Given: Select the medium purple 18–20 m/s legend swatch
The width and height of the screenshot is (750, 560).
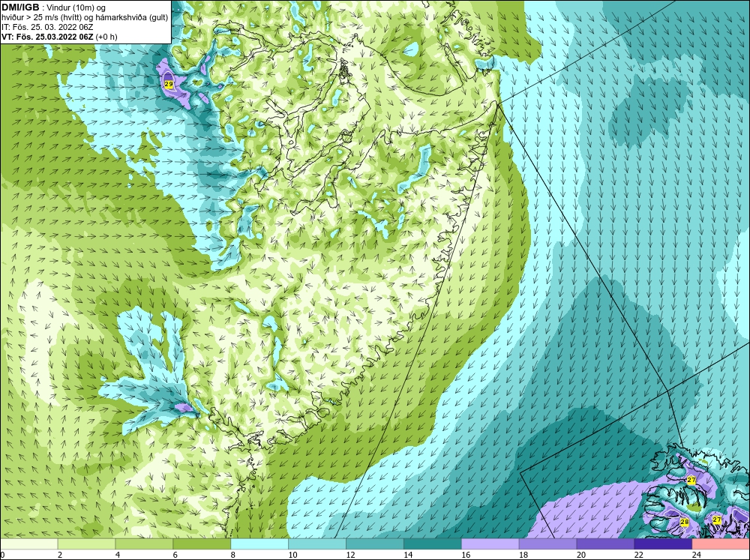Looking at the screenshot, I should (547, 544).
